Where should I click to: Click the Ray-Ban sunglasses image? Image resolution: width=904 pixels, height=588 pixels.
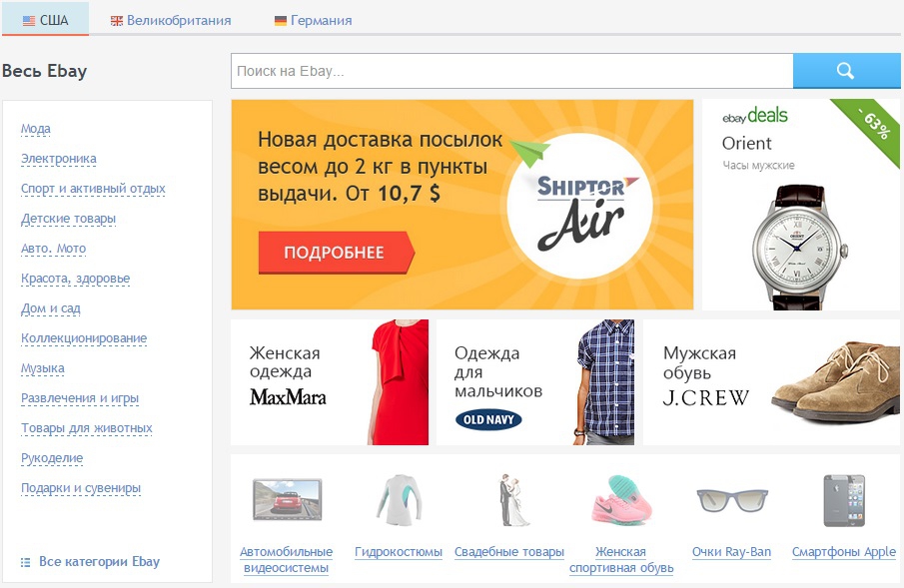731,500
